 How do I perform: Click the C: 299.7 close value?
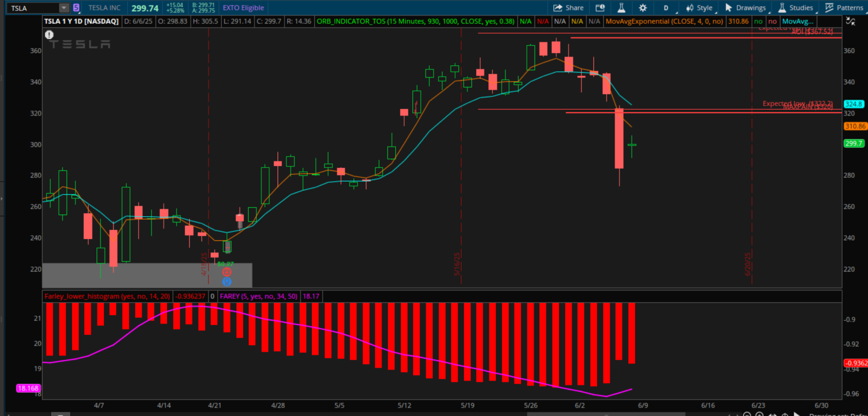pos(269,21)
